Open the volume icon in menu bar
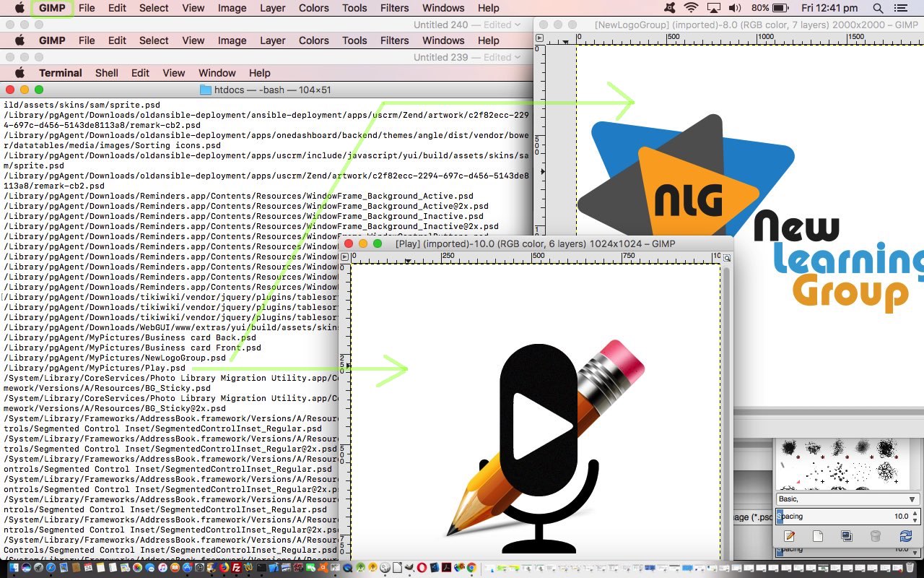Viewport: 924px width, 578px height. pyautogui.click(x=735, y=8)
